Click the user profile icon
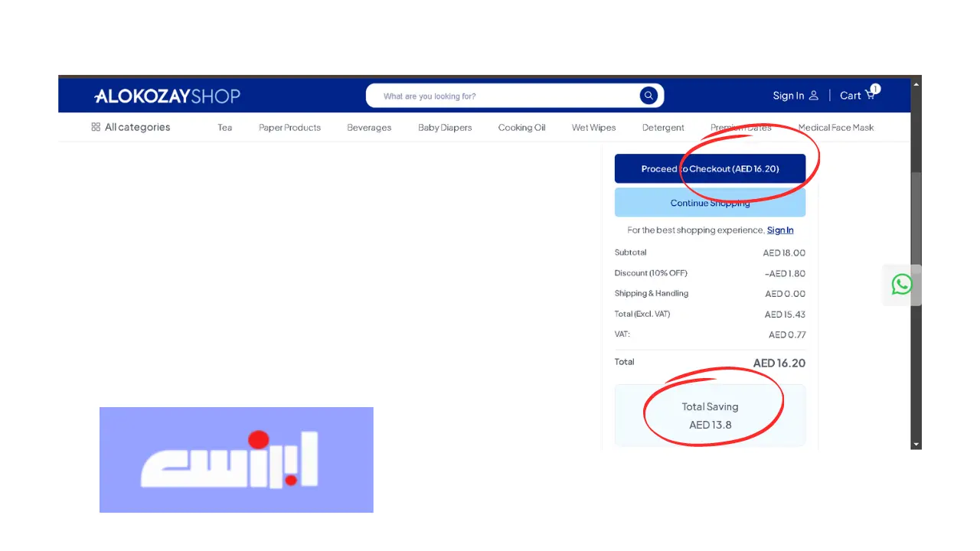 pos(814,96)
